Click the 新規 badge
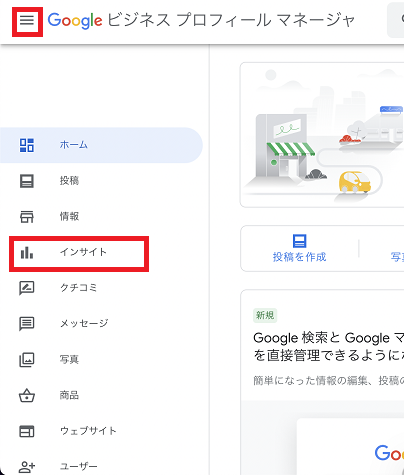 (x=265, y=315)
